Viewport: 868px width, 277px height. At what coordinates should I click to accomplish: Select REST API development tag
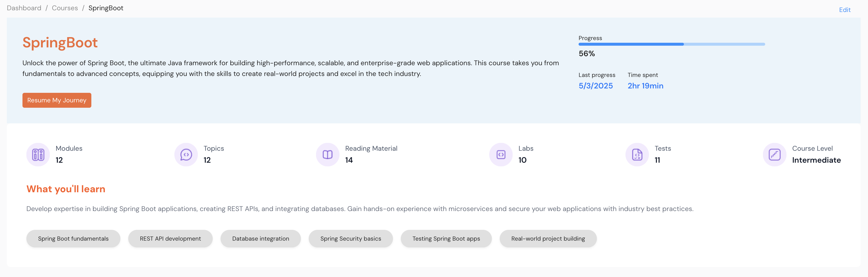(x=170, y=239)
